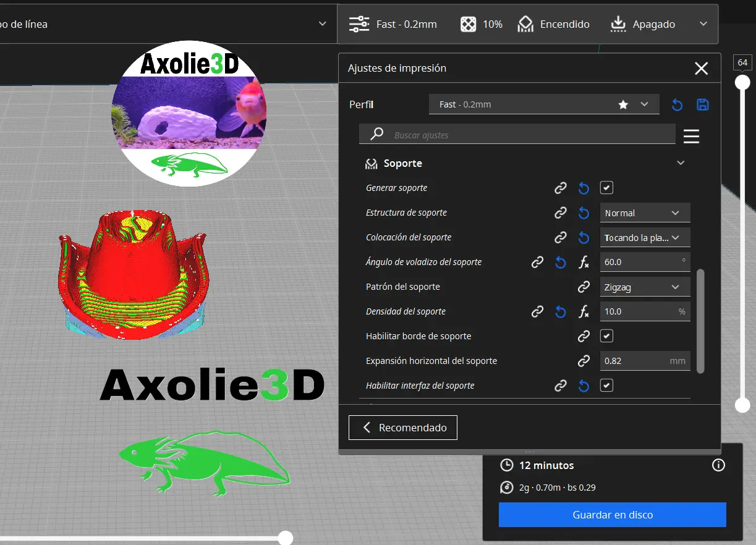Click the Densidad del soporte 10.0 field
The height and width of the screenshot is (545, 756).
(x=645, y=311)
